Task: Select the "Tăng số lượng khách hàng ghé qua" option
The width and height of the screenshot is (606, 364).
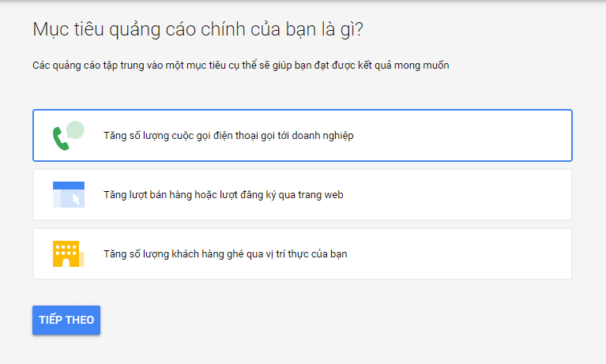Action: pyautogui.click(x=225, y=254)
